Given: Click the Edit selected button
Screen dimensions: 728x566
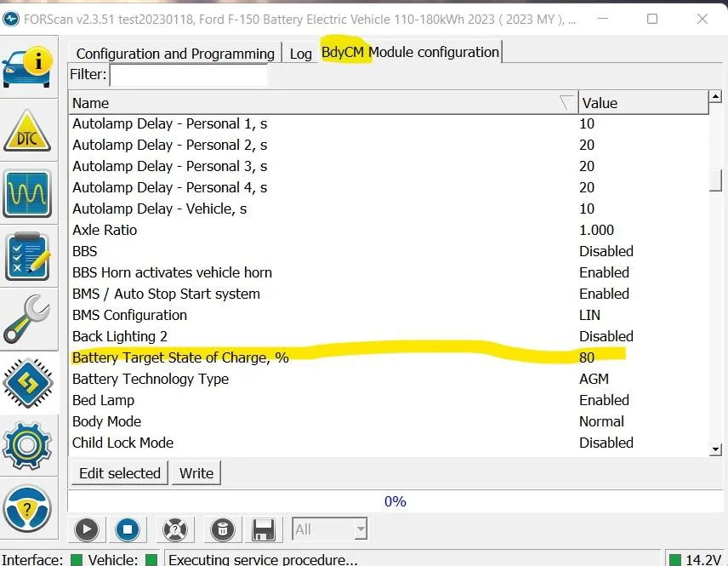Looking at the screenshot, I should 119,472.
